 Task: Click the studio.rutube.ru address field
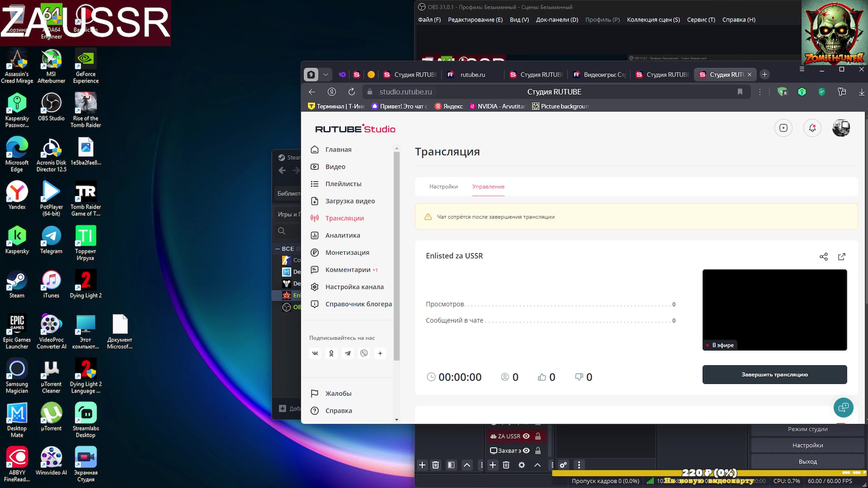tap(406, 92)
